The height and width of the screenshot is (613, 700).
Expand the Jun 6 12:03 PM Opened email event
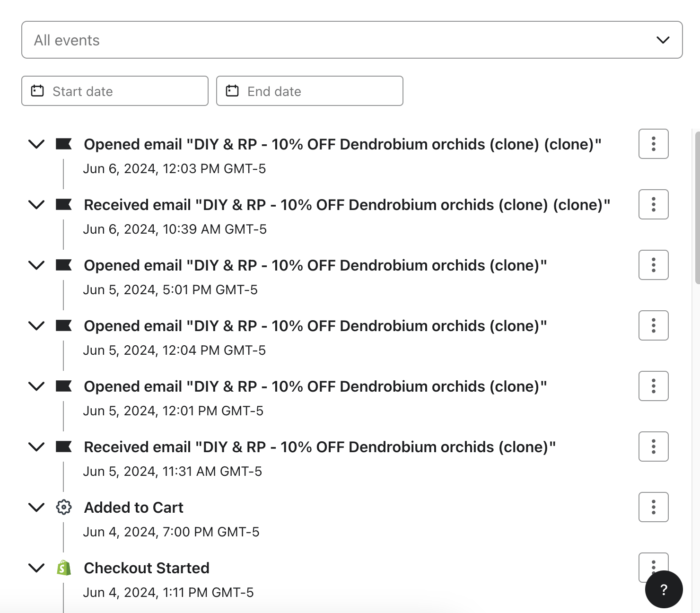coord(36,144)
